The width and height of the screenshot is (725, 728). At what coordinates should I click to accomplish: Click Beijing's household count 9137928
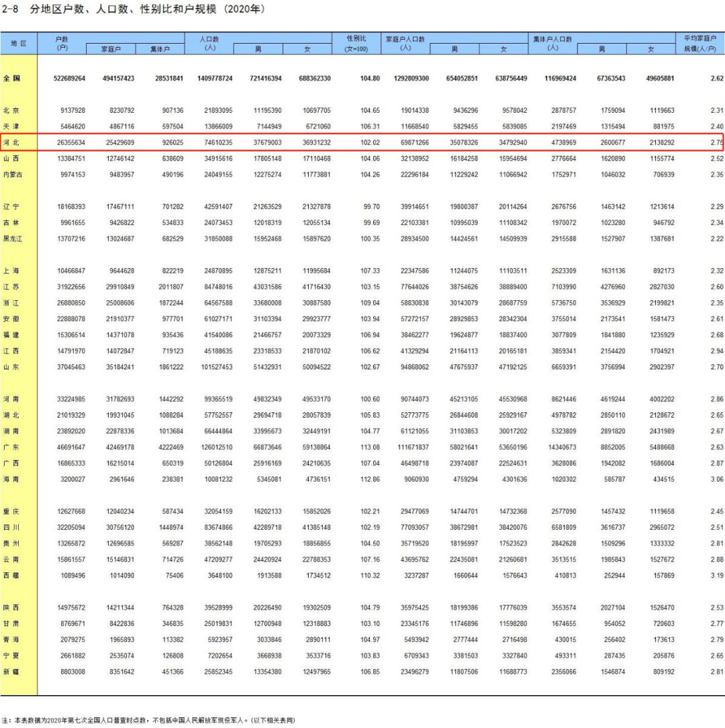[x=72, y=111]
